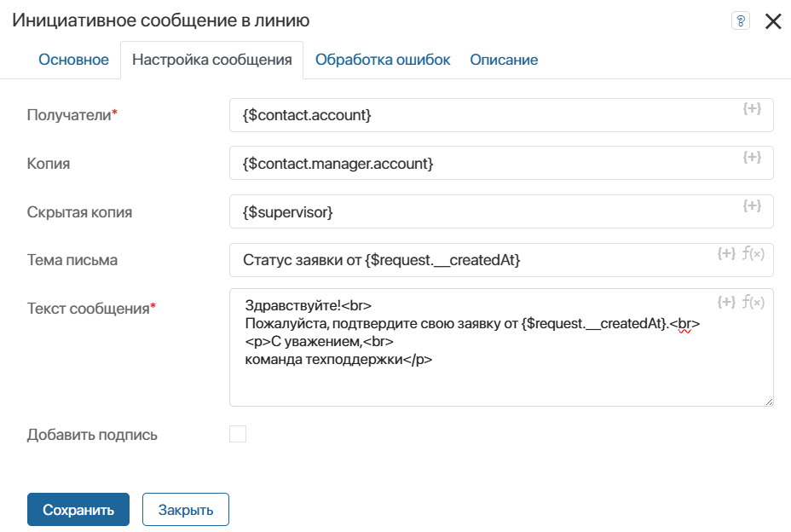Viewport: 791px width, 532px height.
Task: Open function f(x) icon in Тема письма field
Action: click(x=753, y=253)
